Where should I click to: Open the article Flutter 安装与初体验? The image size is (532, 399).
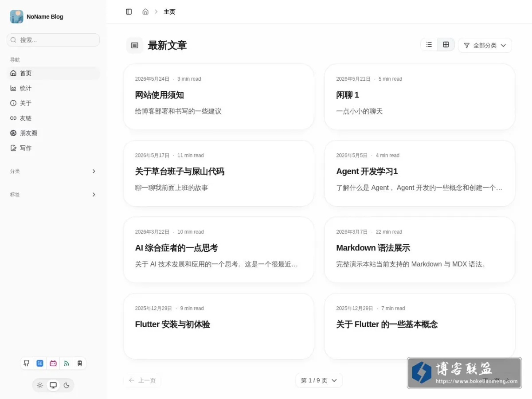click(172, 325)
